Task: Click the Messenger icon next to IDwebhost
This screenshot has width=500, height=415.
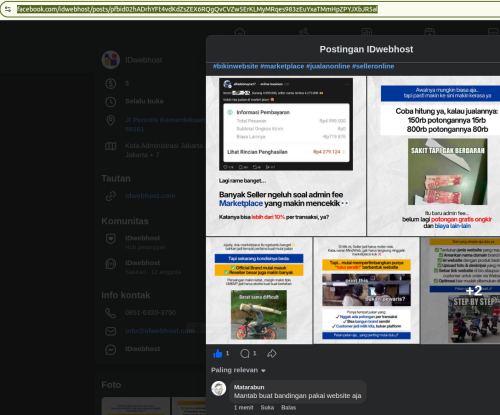Action: (x=111, y=349)
